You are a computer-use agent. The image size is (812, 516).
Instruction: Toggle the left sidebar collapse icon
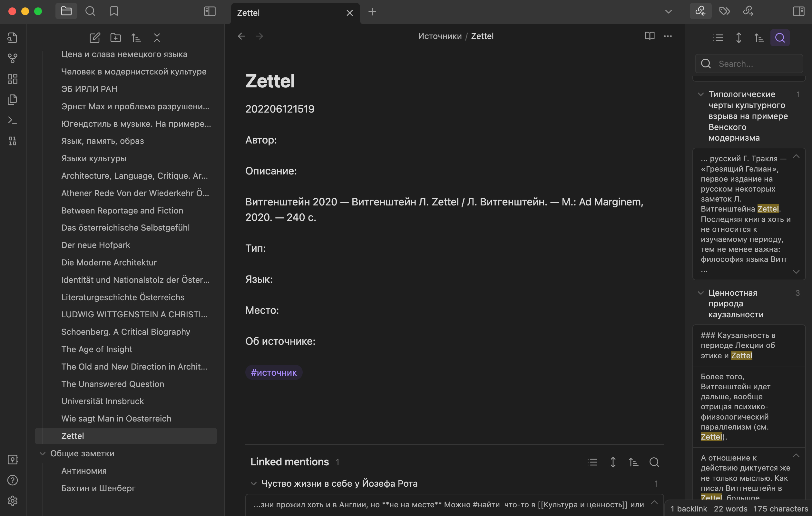[210, 12]
